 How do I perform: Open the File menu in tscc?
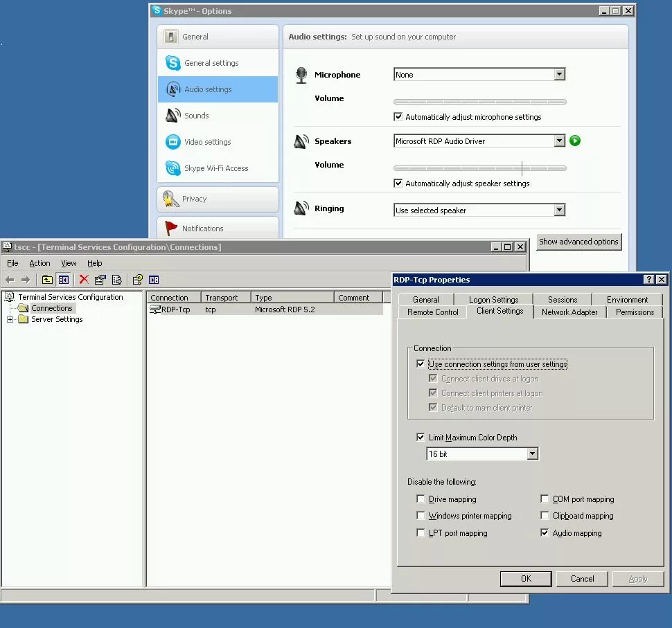click(12, 263)
